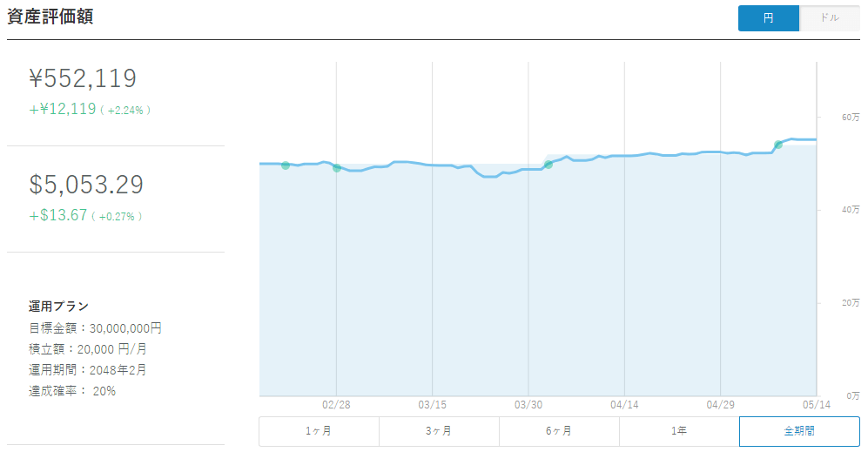The height and width of the screenshot is (452, 868).
Task: Click the first green deposit marker on chart
Action: pyautogui.click(x=285, y=165)
